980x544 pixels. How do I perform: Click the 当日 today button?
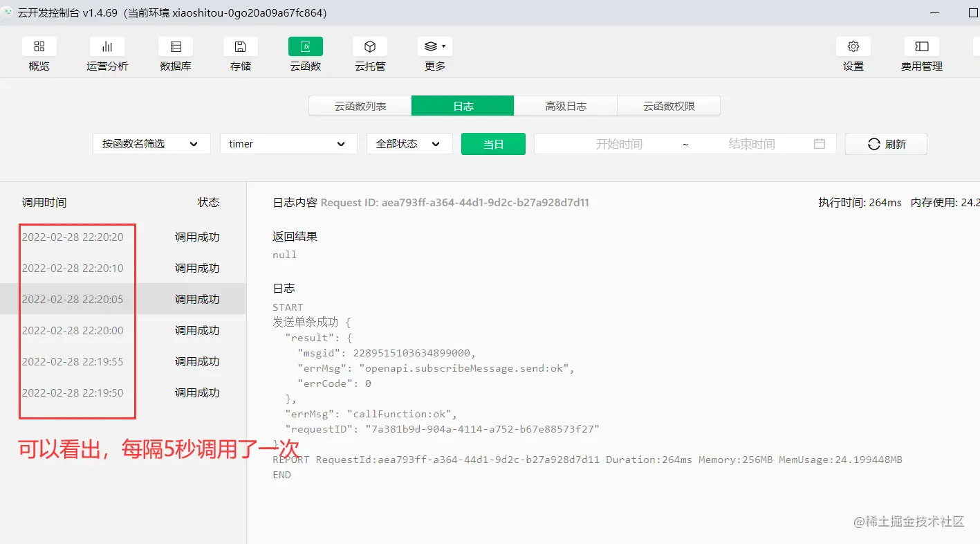point(493,144)
